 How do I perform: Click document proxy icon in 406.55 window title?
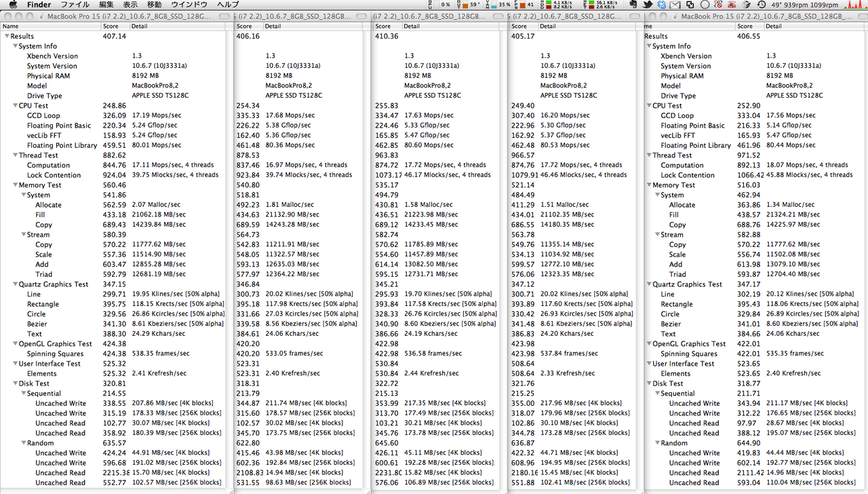coord(674,16)
